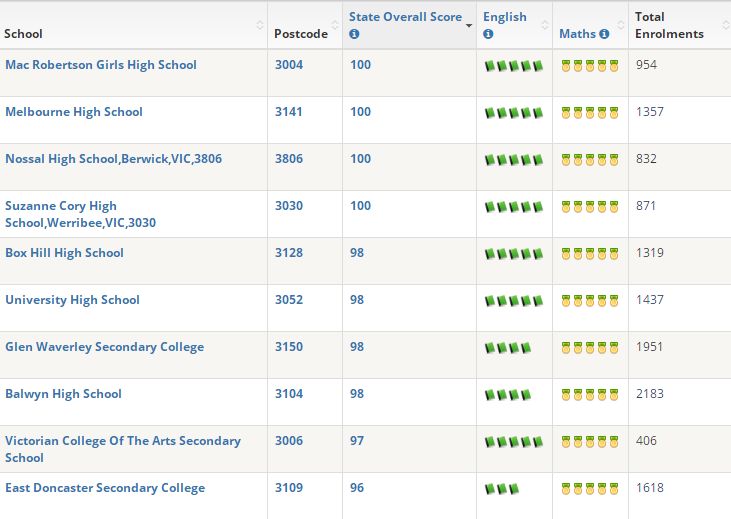Click postcode 3806
This screenshot has width=731, height=519.
click(289, 159)
